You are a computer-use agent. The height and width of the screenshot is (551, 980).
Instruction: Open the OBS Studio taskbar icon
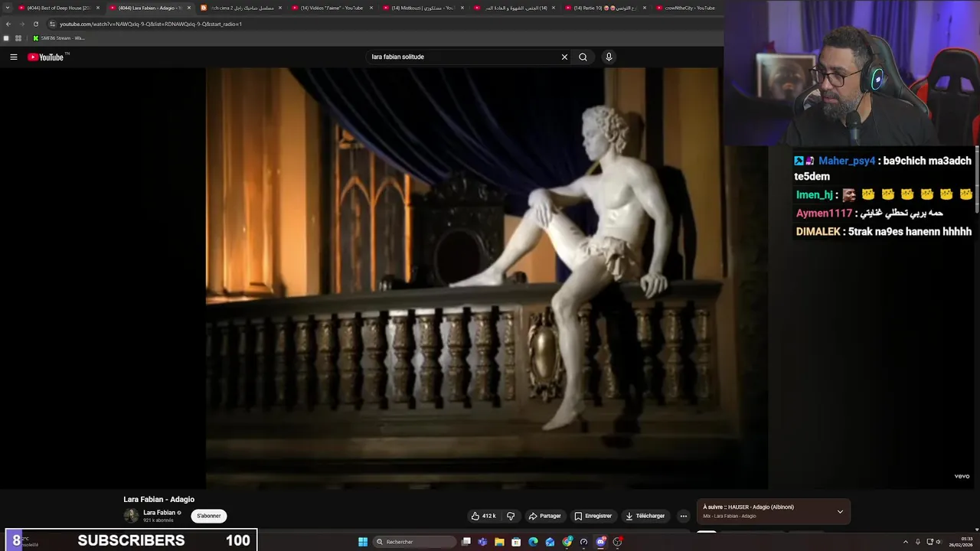618,542
